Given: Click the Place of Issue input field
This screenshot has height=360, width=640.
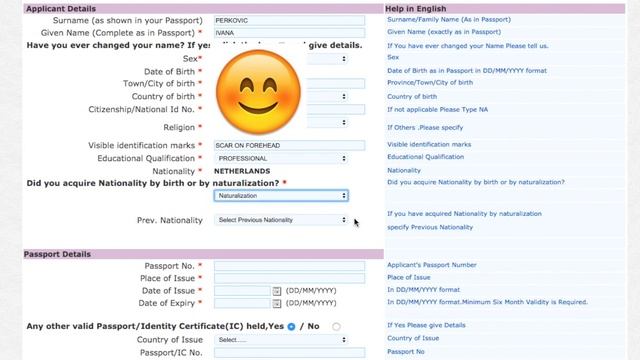Looking at the screenshot, I should click(x=289, y=278).
